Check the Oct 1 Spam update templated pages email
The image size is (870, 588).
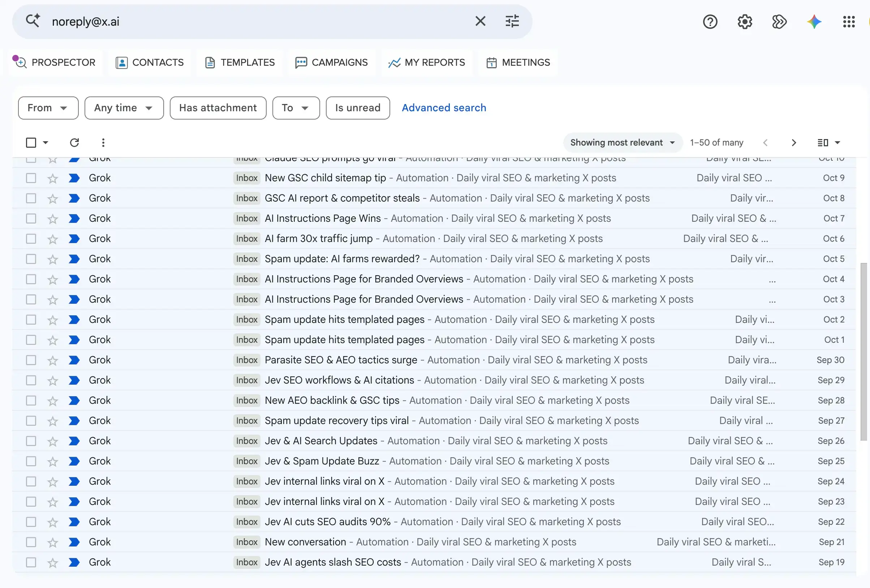click(31, 340)
